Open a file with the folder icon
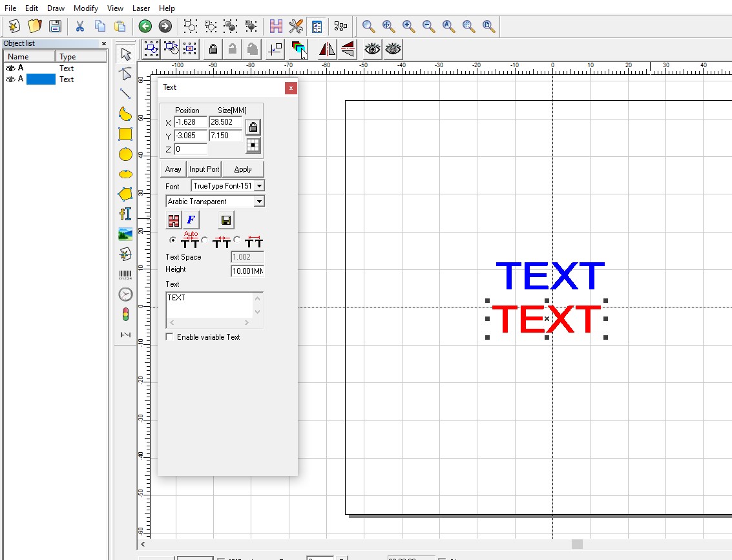The height and width of the screenshot is (560, 732). pos(34,26)
